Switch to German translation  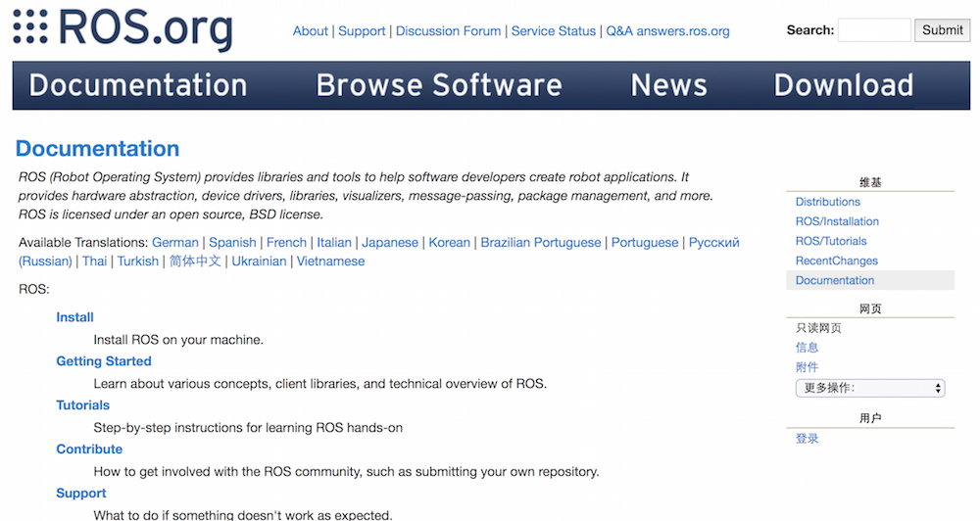pos(175,243)
